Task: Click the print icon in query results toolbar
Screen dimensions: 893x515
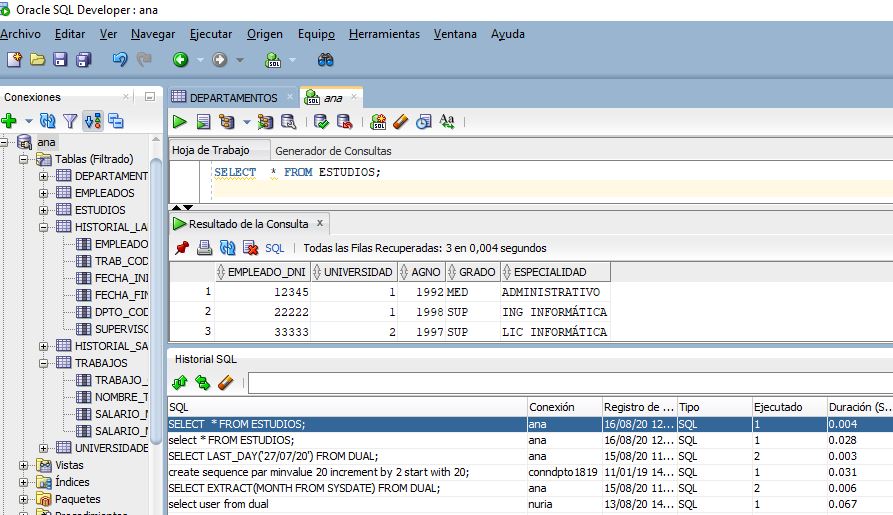Action: pyautogui.click(x=204, y=248)
